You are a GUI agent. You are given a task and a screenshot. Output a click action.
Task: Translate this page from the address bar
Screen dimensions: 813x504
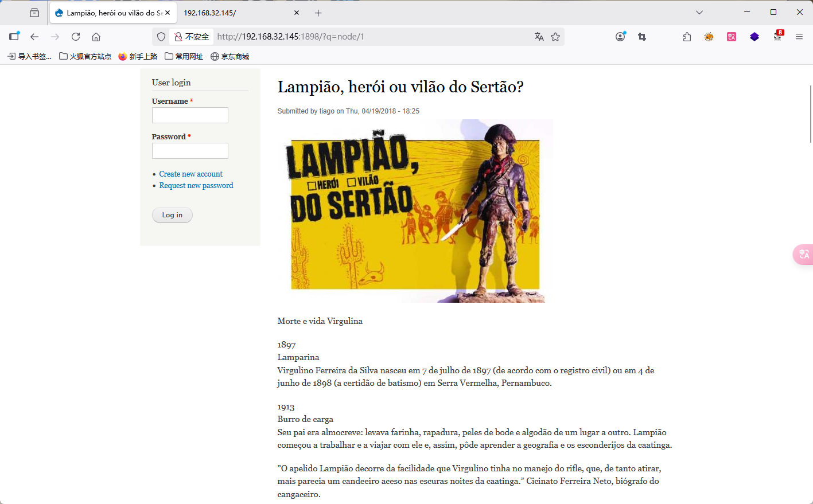(x=539, y=37)
